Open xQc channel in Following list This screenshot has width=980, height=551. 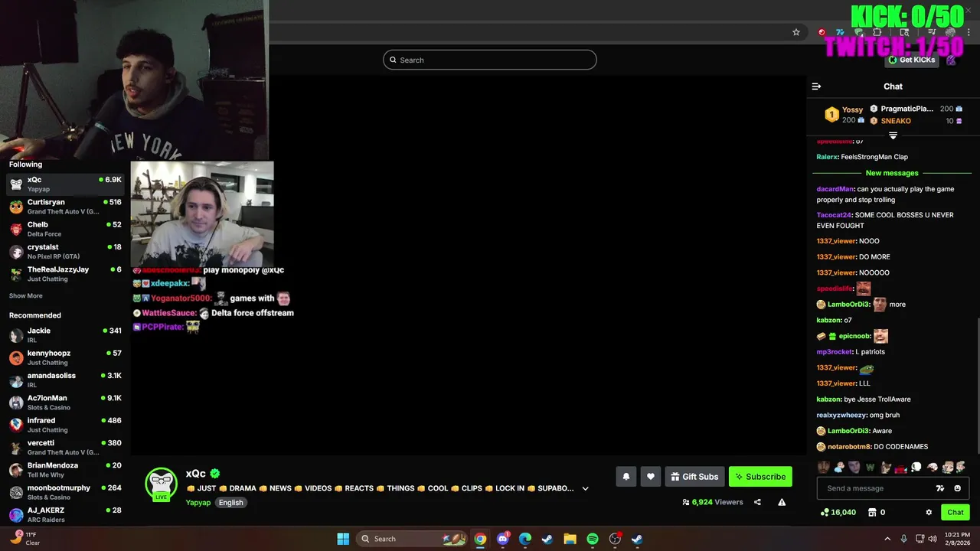(x=65, y=184)
